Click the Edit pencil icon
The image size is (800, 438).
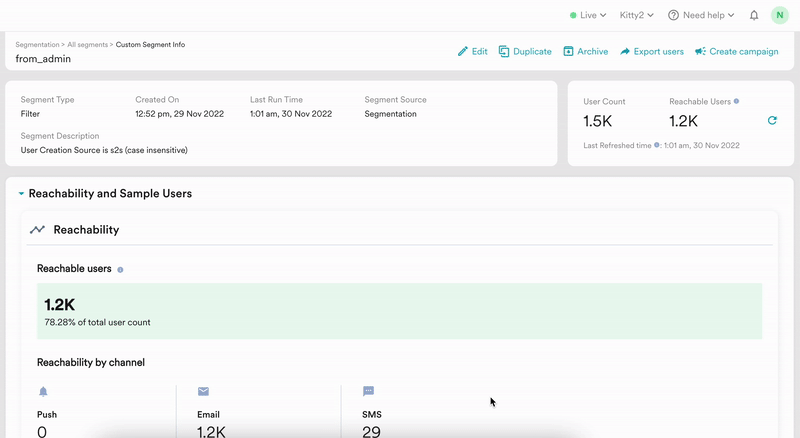pyautogui.click(x=463, y=52)
